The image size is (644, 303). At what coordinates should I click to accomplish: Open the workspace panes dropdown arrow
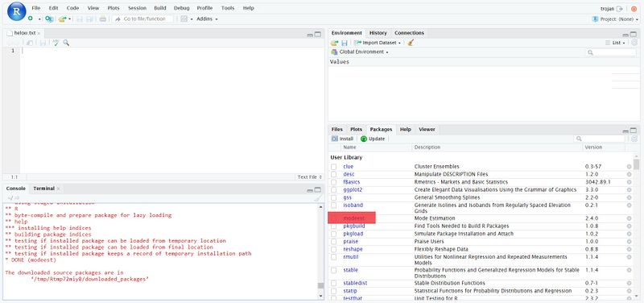192,19
